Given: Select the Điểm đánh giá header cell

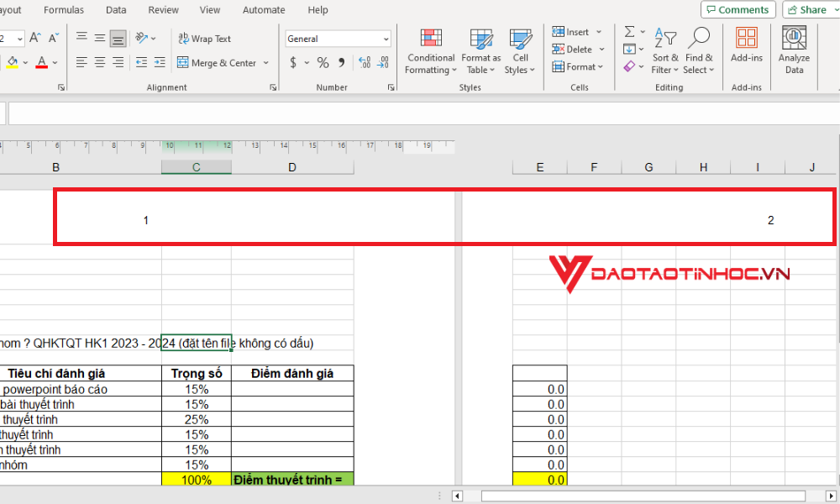Looking at the screenshot, I should click(x=292, y=373).
